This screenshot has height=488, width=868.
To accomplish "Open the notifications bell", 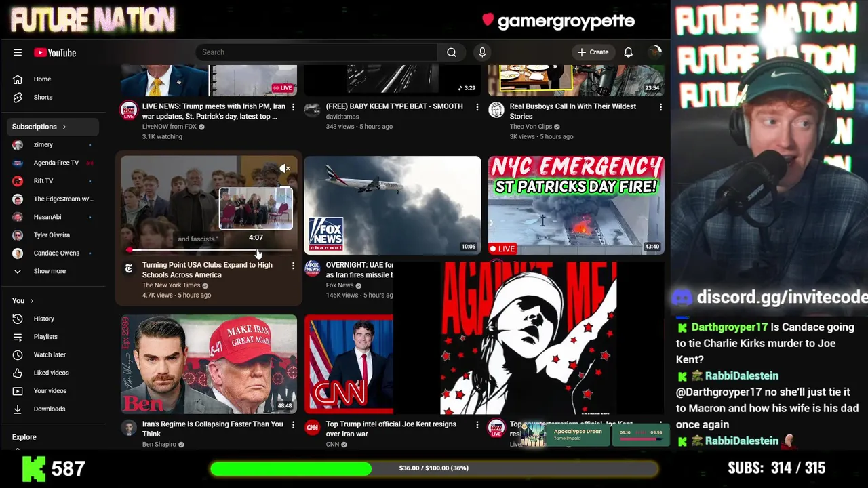I will coord(628,52).
